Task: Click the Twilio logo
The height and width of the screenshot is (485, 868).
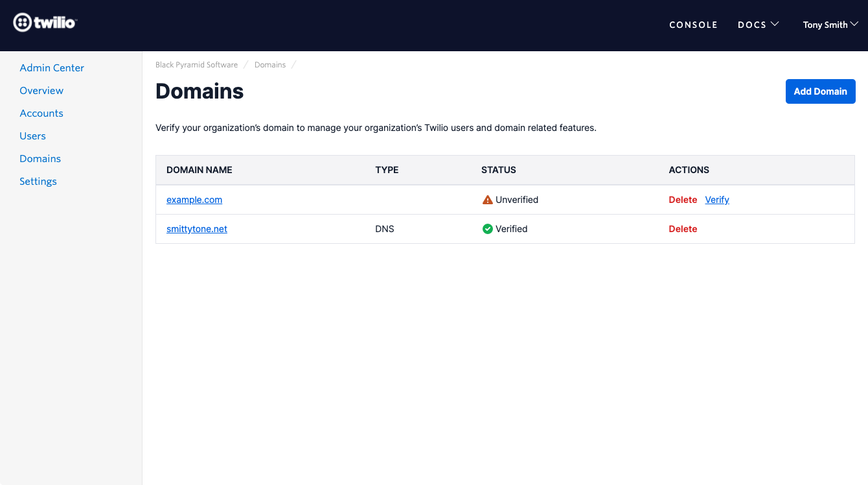Action: click(x=45, y=23)
